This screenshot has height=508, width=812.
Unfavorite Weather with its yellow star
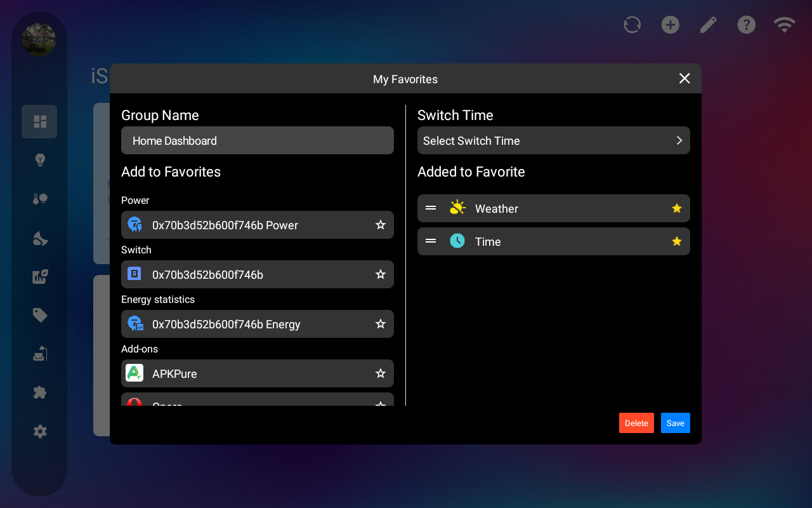tap(677, 208)
